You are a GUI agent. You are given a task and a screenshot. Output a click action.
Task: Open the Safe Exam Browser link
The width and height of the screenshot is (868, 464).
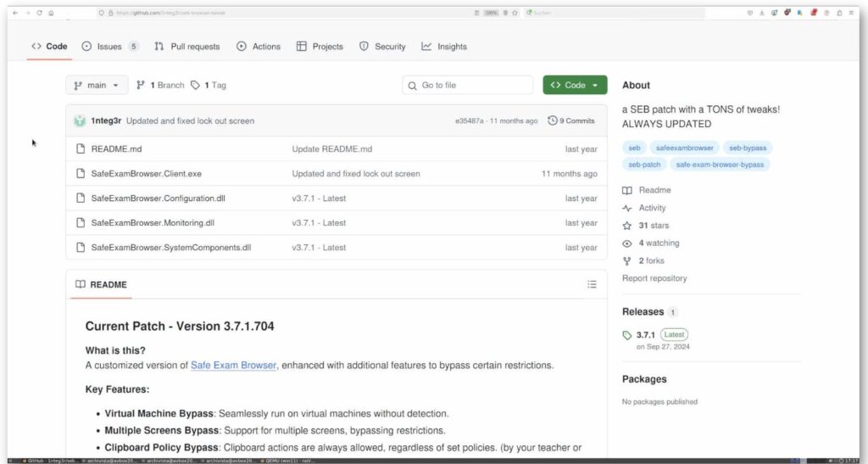tap(233, 366)
